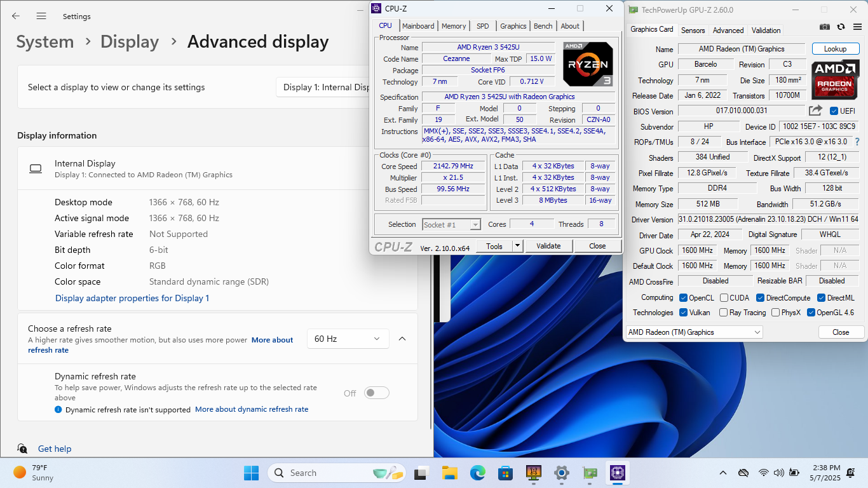
Task: Open the Windows Start menu
Action: 252,473
